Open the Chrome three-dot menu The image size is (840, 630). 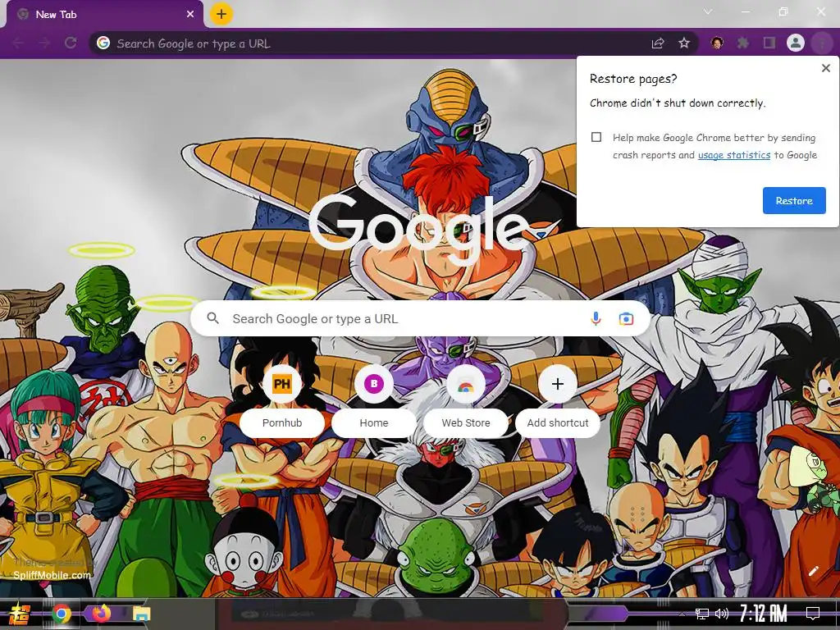click(822, 43)
